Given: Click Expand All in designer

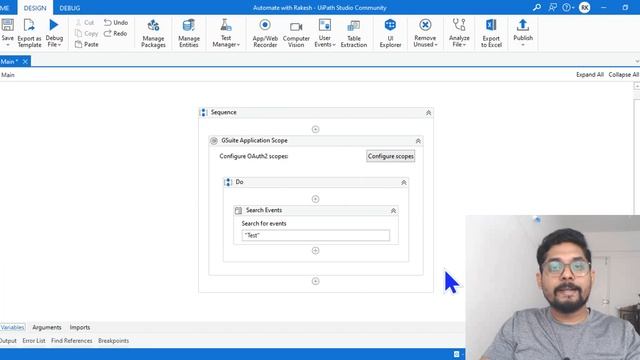Looking at the screenshot, I should click(589, 75).
